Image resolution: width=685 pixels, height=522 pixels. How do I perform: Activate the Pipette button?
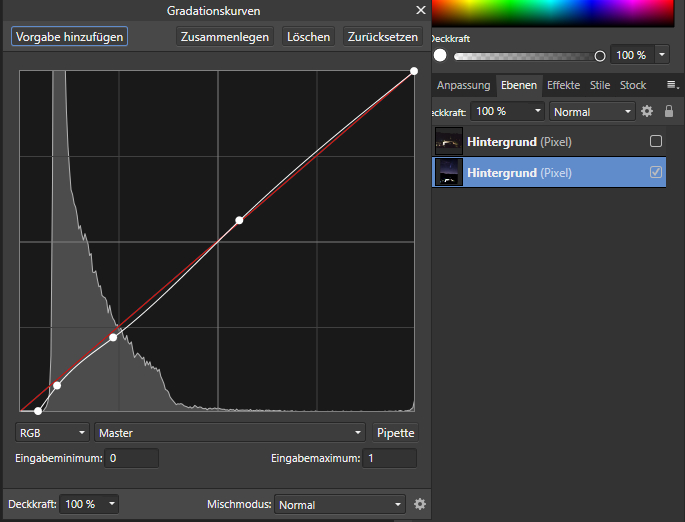395,433
